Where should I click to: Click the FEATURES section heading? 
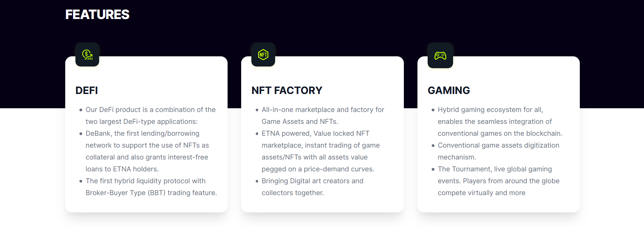pyautogui.click(x=97, y=15)
